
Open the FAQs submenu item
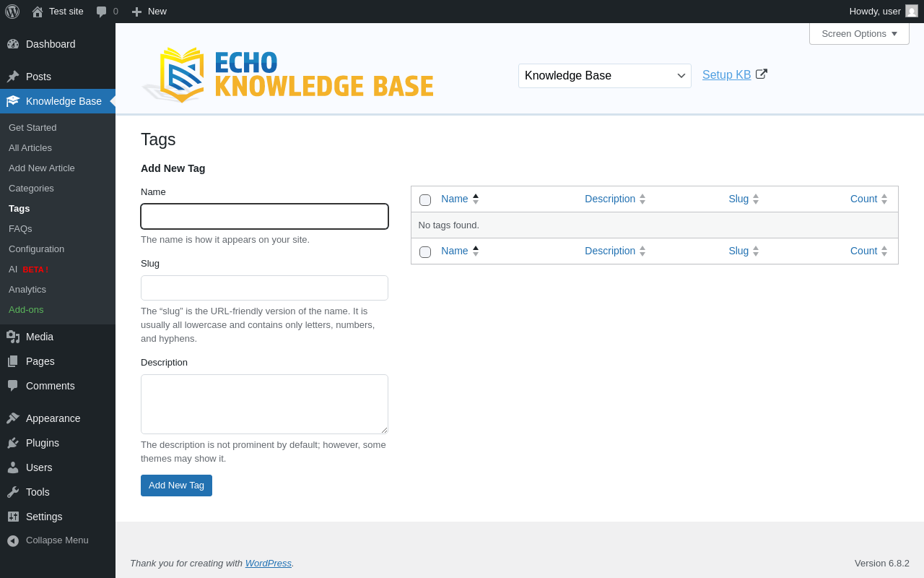pos(20,228)
